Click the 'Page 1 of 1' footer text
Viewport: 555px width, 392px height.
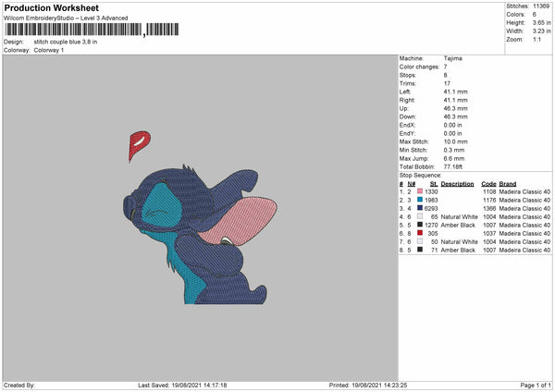pyautogui.click(x=536, y=385)
